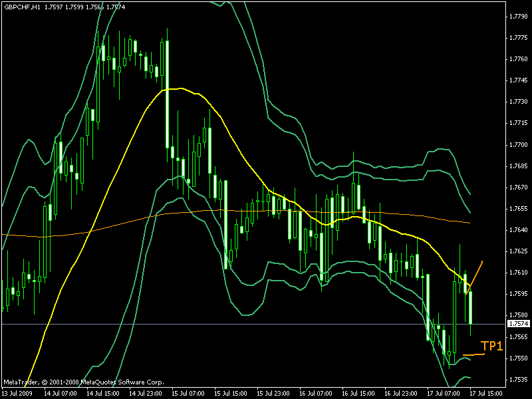Click the low price 1.7566 in header
532x399 pixels.
[95, 7]
